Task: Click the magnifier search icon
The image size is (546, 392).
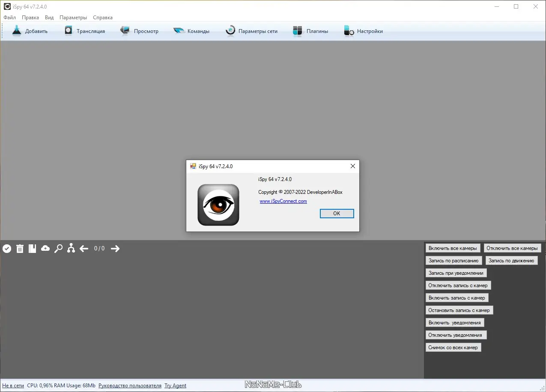Action: tap(58, 249)
